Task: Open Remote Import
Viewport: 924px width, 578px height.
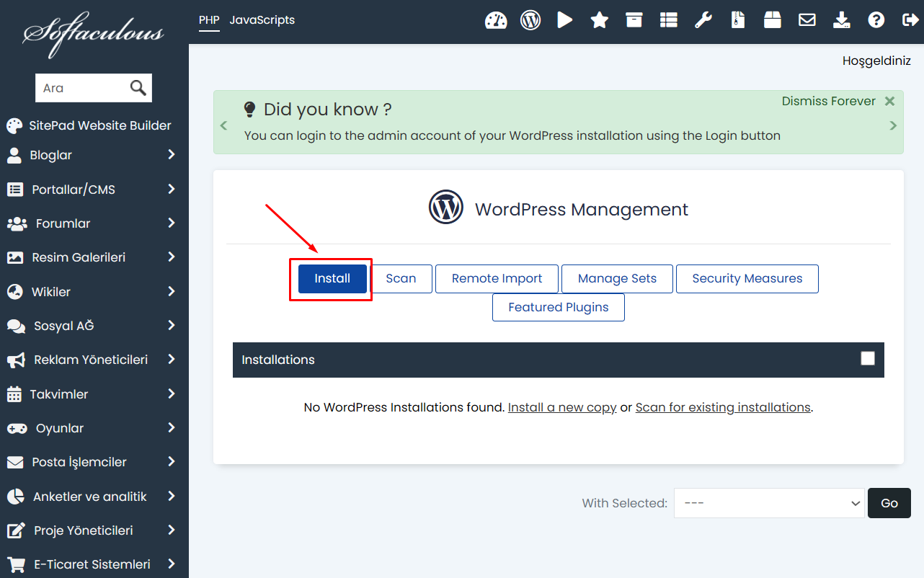Action: pos(497,279)
